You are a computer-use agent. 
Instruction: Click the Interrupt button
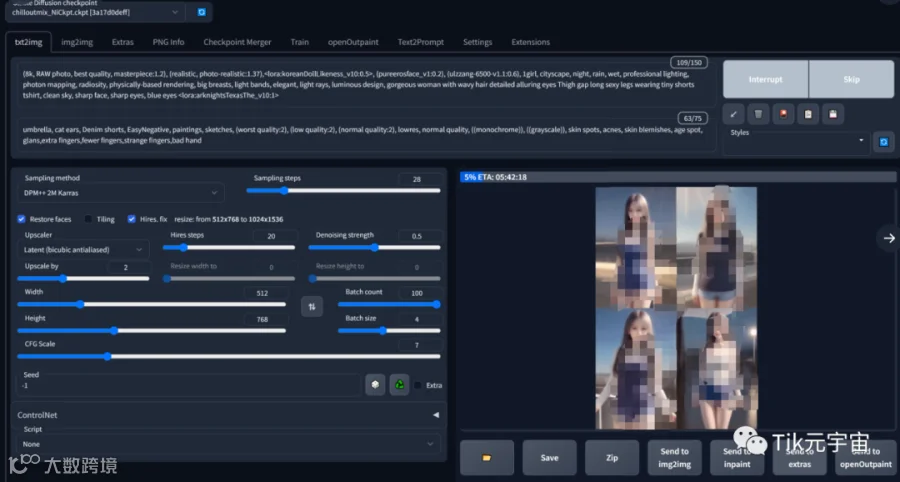click(x=765, y=79)
